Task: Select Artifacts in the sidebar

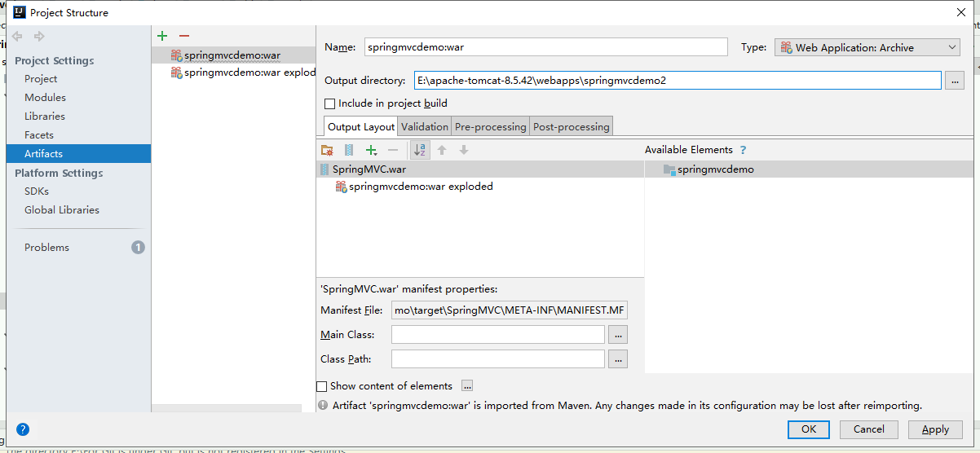Action: pos(78,153)
